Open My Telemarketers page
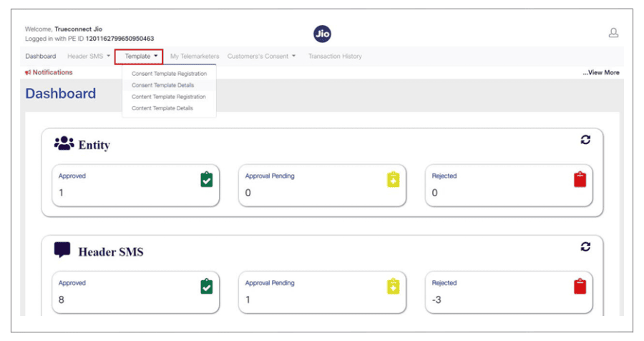This screenshot has width=644, height=341. click(195, 57)
